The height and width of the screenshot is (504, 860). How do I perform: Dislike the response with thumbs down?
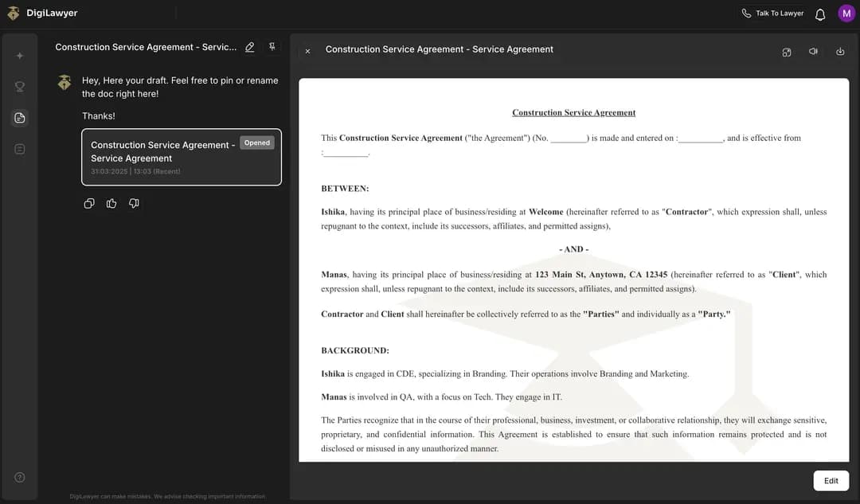pyautogui.click(x=134, y=204)
